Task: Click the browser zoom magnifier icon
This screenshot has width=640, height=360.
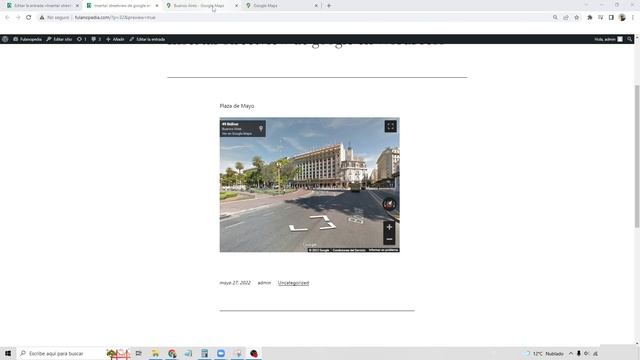Action: click(x=555, y=18)
